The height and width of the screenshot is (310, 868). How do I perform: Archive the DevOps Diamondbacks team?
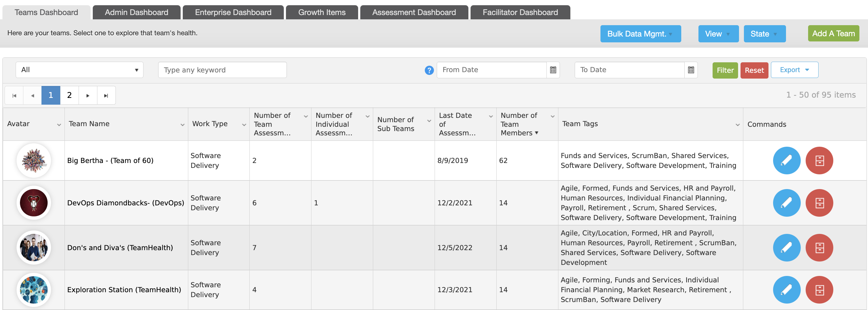point(819,203)
